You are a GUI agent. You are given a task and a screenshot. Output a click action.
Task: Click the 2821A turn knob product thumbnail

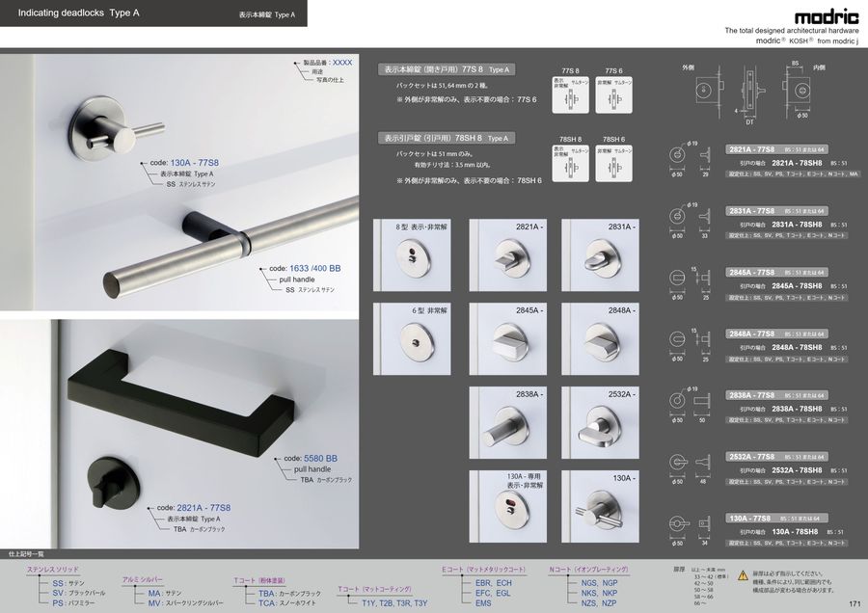point(507,255)
